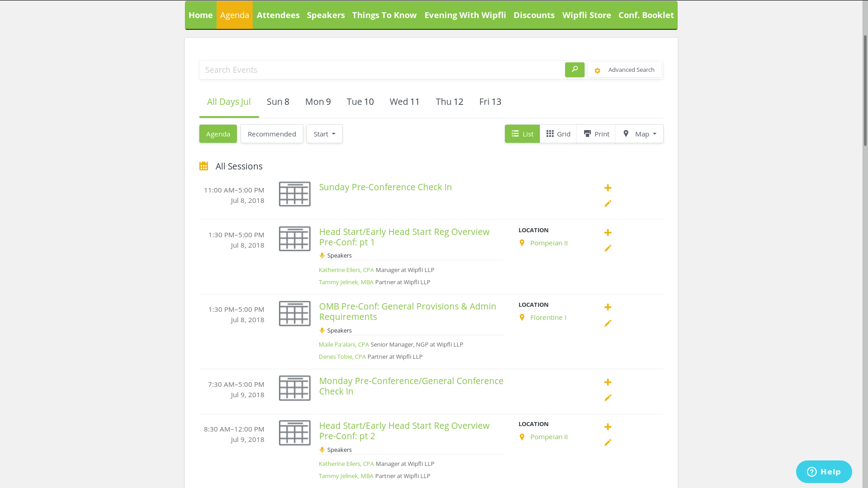The height and width of the screenshot is (488, 868).
Task: Open Conf. Booklet page
Action: tap(646, 15)
